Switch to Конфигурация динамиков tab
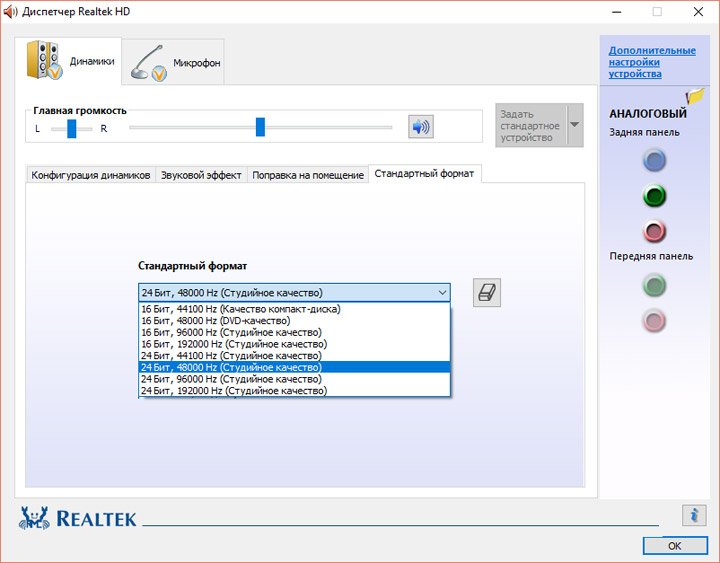This screenshot has height=563, width=720. [x=90, y=175]
